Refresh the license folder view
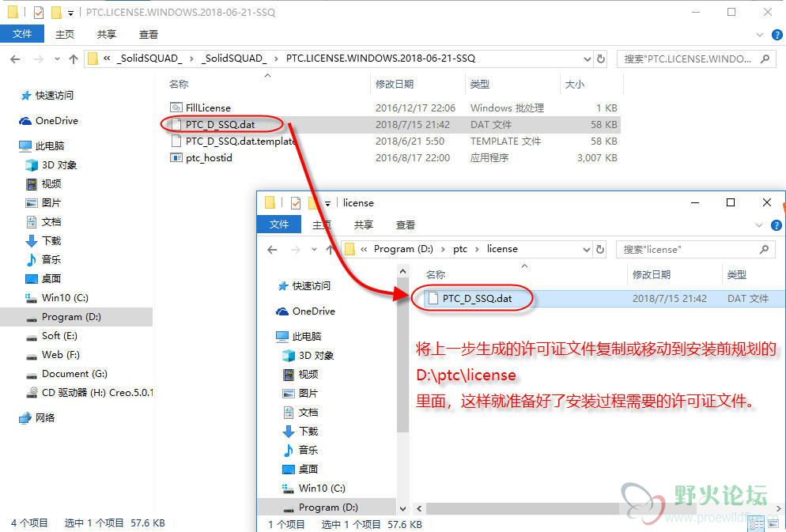Viewport: 786px width, 532px height. [x=599, y=250]
